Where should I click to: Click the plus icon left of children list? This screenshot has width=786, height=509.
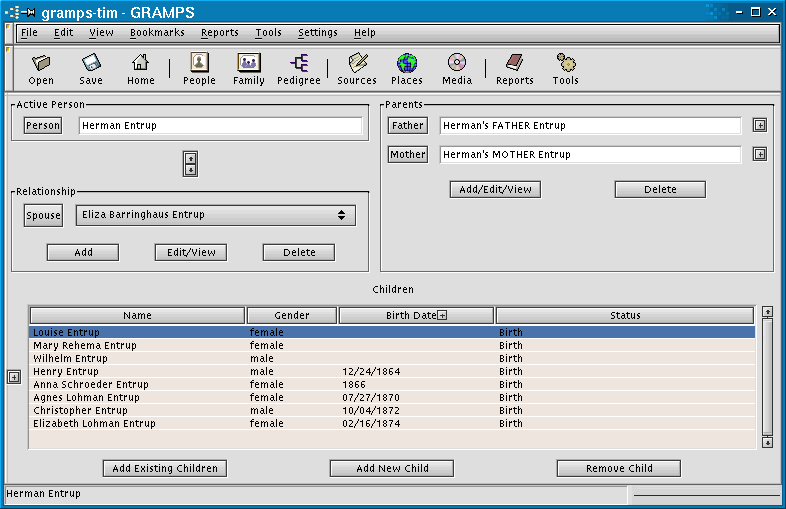pyautogui.click(x=14, y=377)
